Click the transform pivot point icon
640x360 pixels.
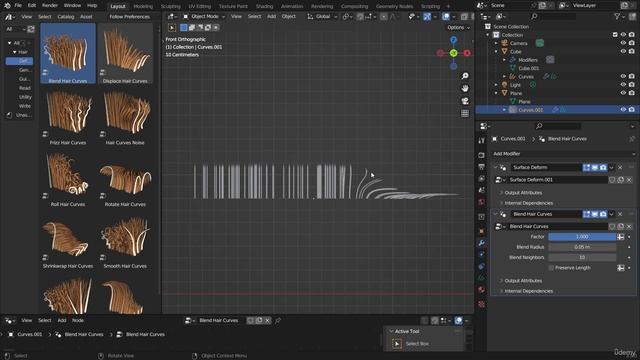(346, 17)
